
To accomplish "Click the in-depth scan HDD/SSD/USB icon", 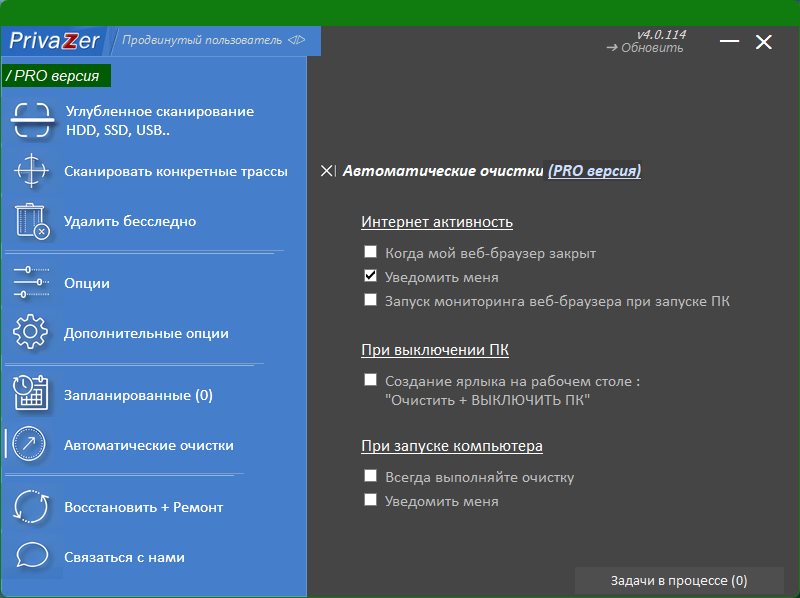I will [x=31, y=120].
